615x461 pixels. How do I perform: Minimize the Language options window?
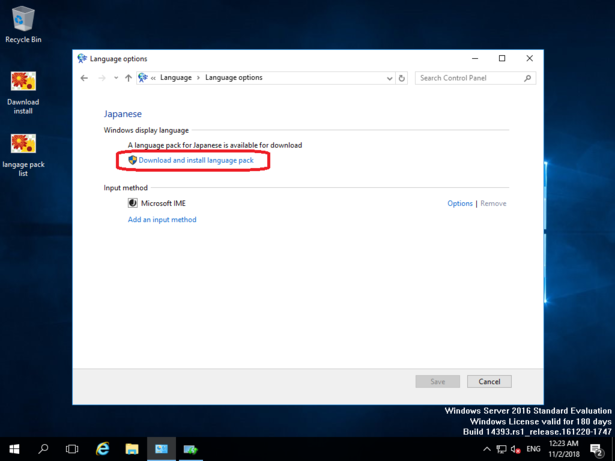point(475,58)
